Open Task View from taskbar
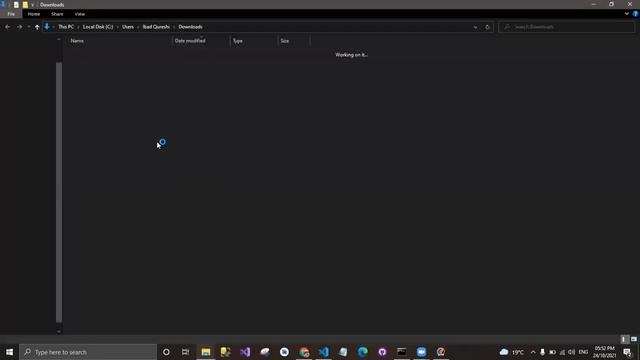 (185, 352)
